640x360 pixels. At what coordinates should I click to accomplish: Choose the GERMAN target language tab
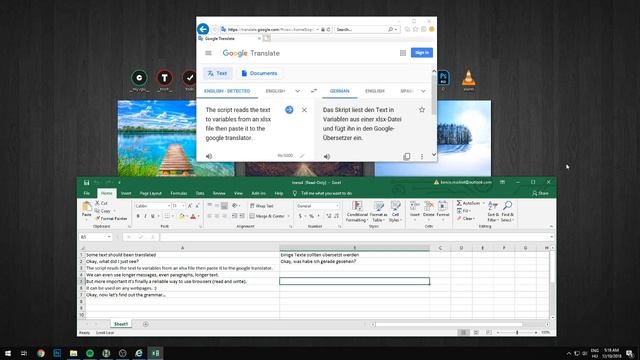tap(340, 91)
